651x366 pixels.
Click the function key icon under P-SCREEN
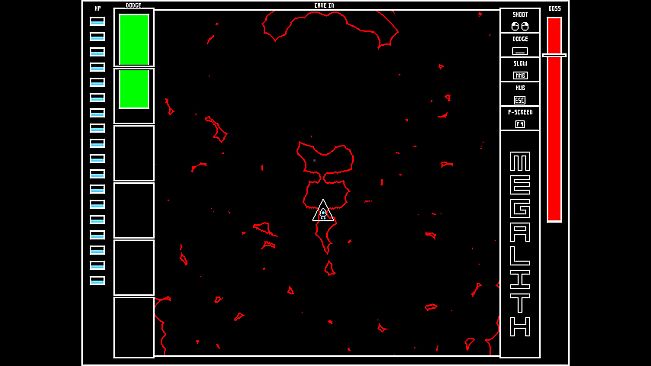pyautogui.click(x=520, y=124)
